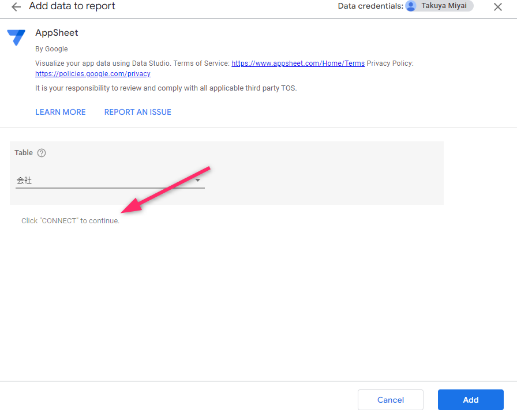Click LEARN MORE

61,112
